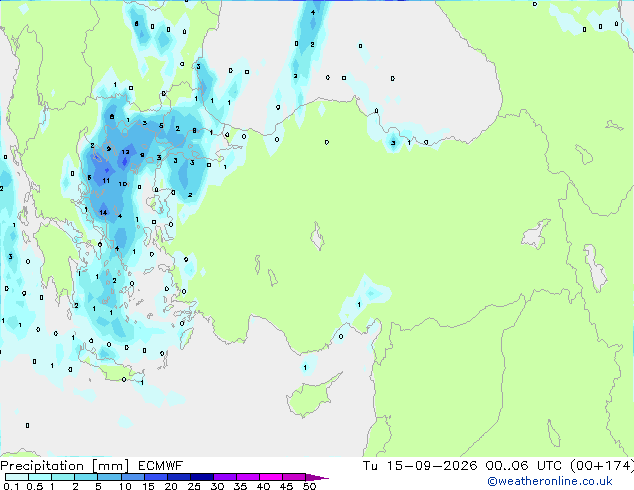Click the 2–5 mm legend color swatch

click(x=87, y=477)
